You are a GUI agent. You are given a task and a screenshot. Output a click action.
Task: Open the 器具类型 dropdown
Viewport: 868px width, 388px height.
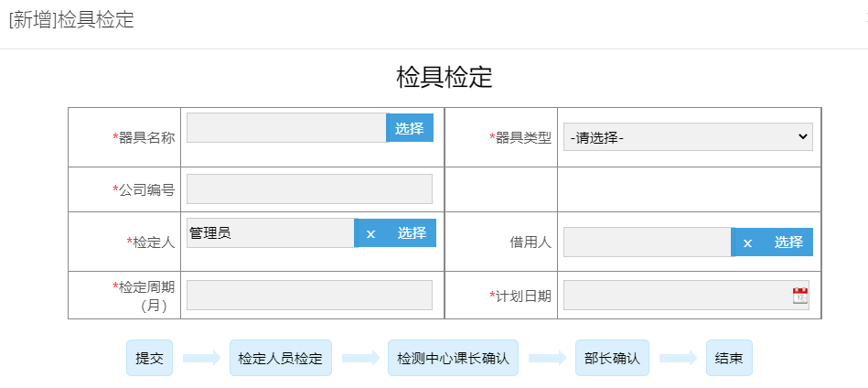pyautogui.click(x=688, y=137)
